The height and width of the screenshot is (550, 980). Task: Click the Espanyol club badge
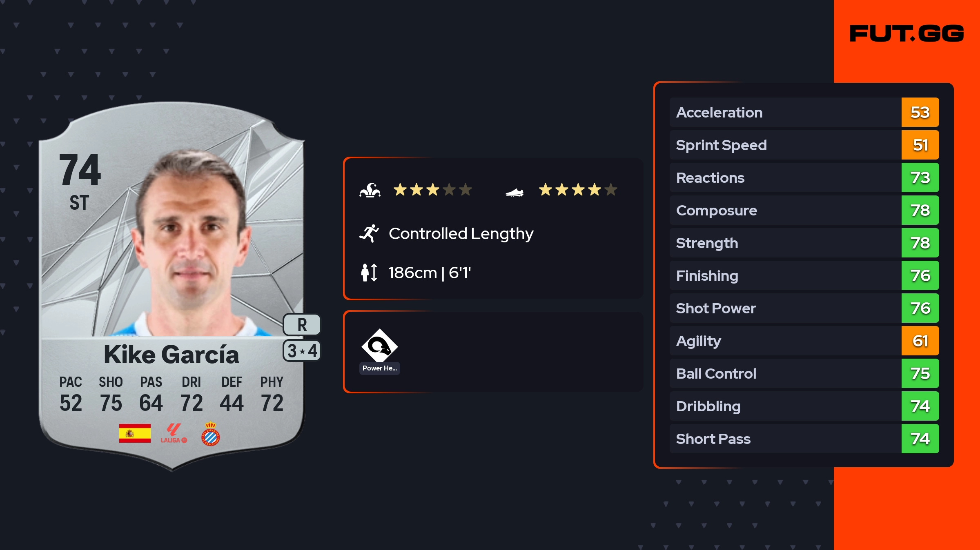tap(211, 434)
